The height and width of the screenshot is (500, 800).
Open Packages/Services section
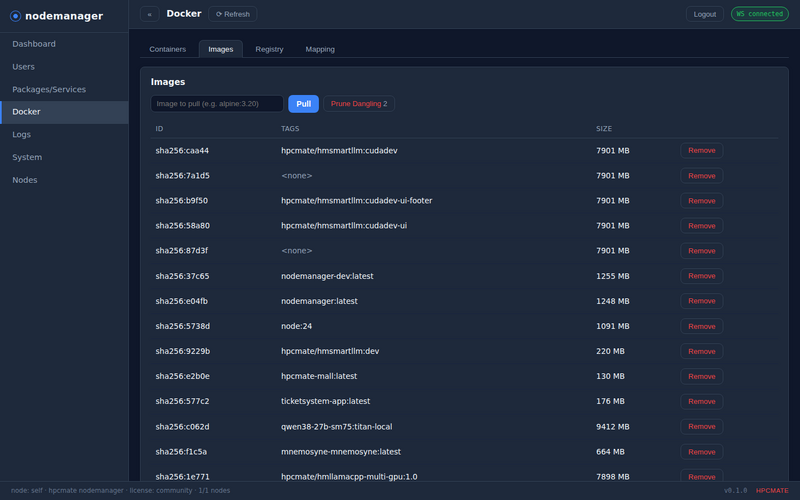[x=64, y=89]
